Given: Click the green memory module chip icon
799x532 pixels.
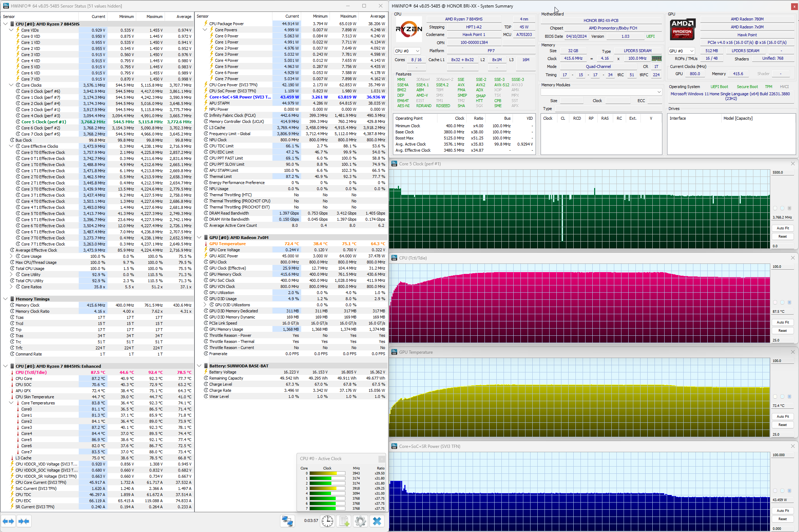Looking at the screenshot, I should (x=656, y=59).
